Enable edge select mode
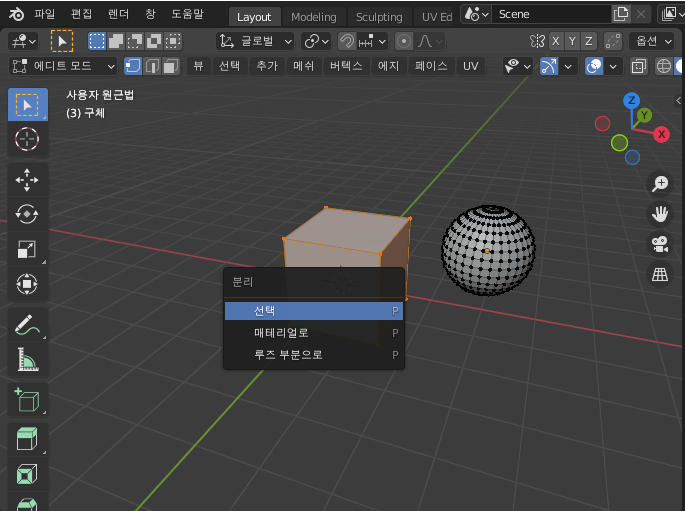Image resolution: width=685 pixels, height=511 pixels. (x=152, y=66)
